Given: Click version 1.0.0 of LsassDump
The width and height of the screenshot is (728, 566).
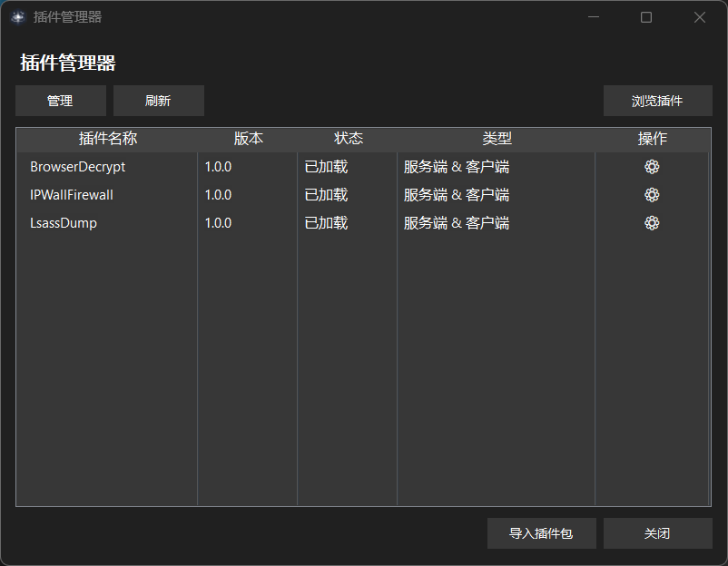Looking at the screenshot, I should click(218, 223).
